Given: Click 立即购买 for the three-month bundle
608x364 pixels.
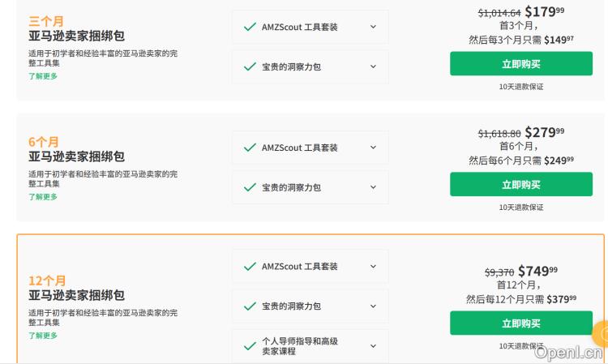Looking at the screenshot, I should (521, 64).
